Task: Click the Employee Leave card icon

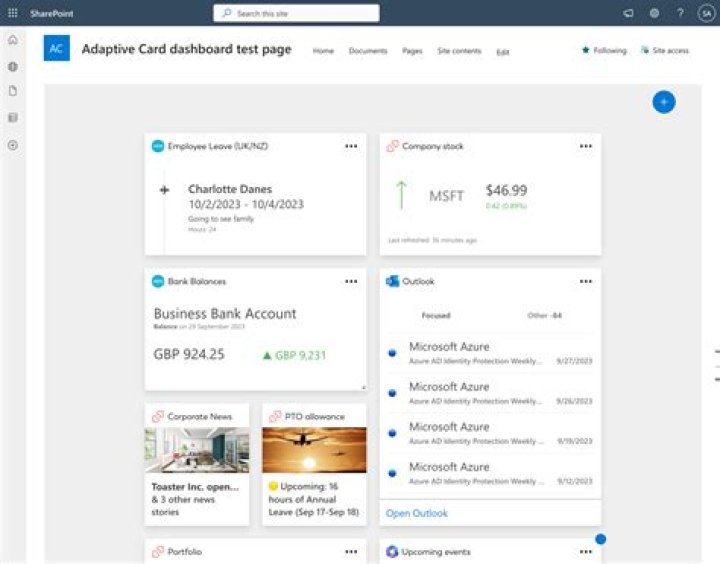Action: point(158,146)
